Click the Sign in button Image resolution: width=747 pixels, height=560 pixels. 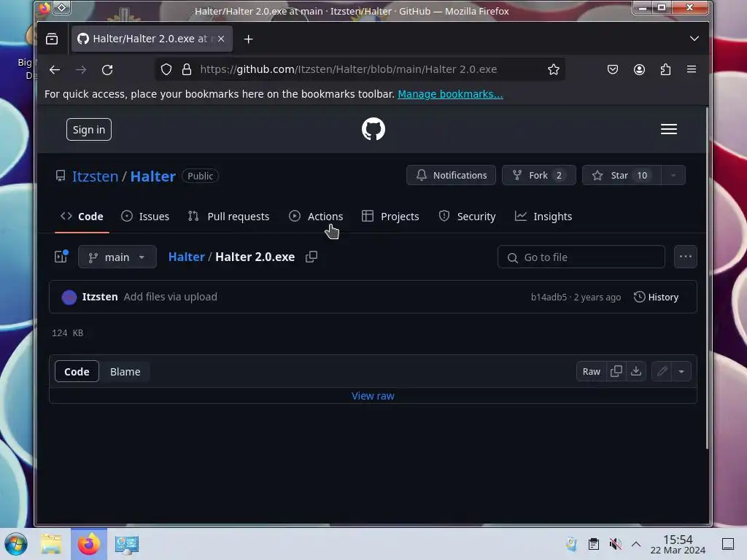[x=88, y=130]
